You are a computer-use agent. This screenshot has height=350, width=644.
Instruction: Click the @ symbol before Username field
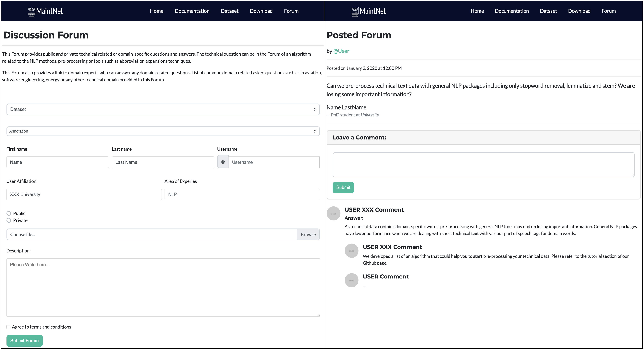click(223, 162)
